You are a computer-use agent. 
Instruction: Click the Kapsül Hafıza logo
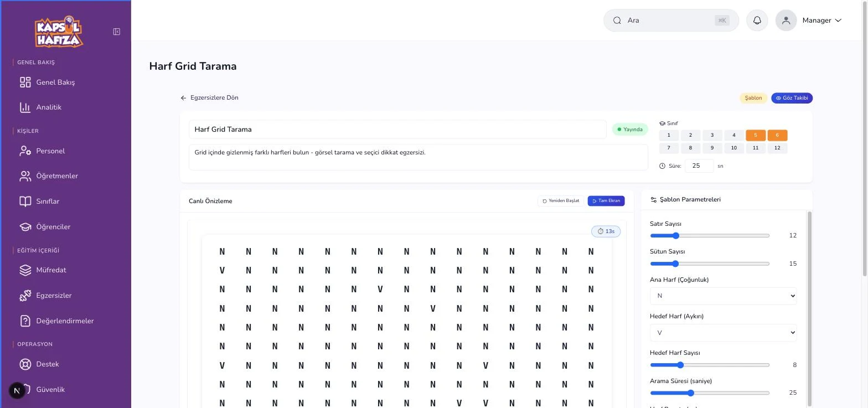[59, 32]
